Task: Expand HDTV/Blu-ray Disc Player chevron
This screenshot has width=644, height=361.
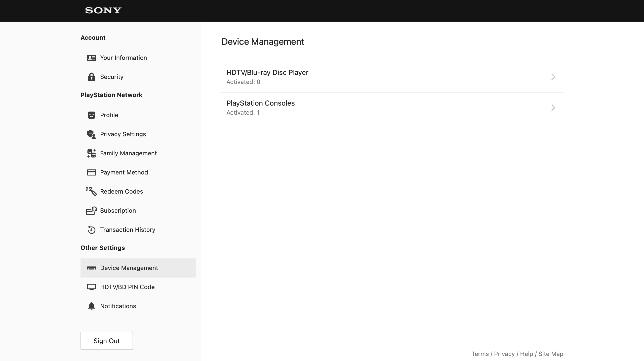Action: click(553, 77)
